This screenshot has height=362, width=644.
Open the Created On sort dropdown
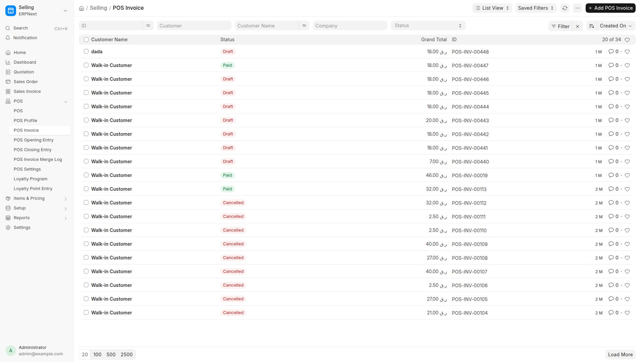[x=616, y=26]
